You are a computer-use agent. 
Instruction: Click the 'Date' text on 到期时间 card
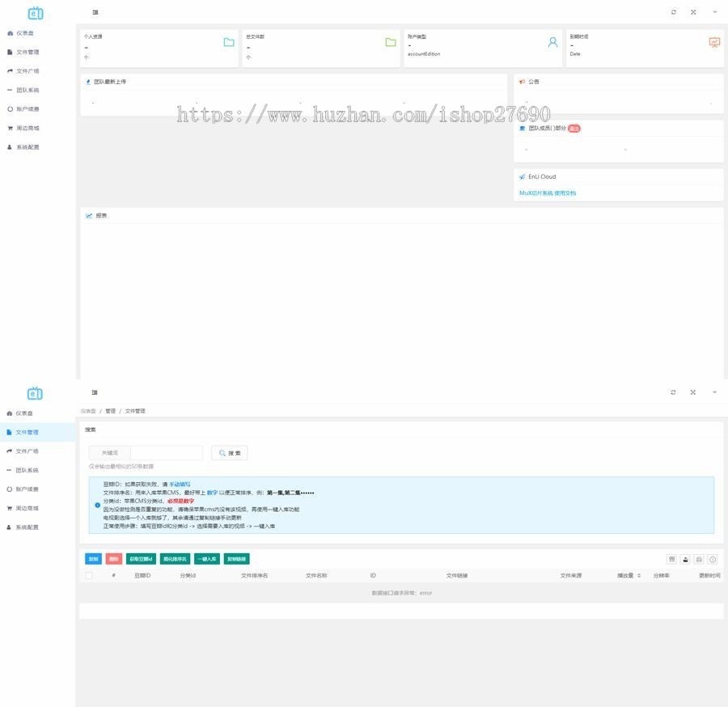[575, 54]
